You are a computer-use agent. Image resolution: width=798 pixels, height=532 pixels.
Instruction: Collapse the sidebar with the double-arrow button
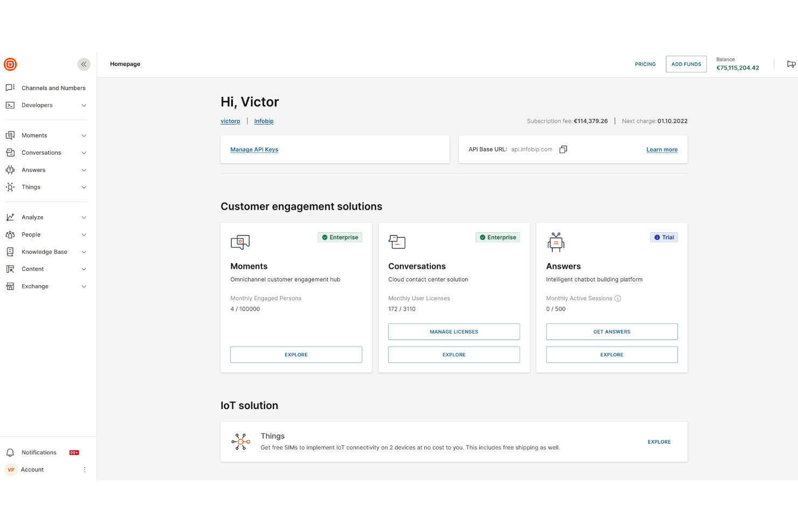tap(84, 64)
